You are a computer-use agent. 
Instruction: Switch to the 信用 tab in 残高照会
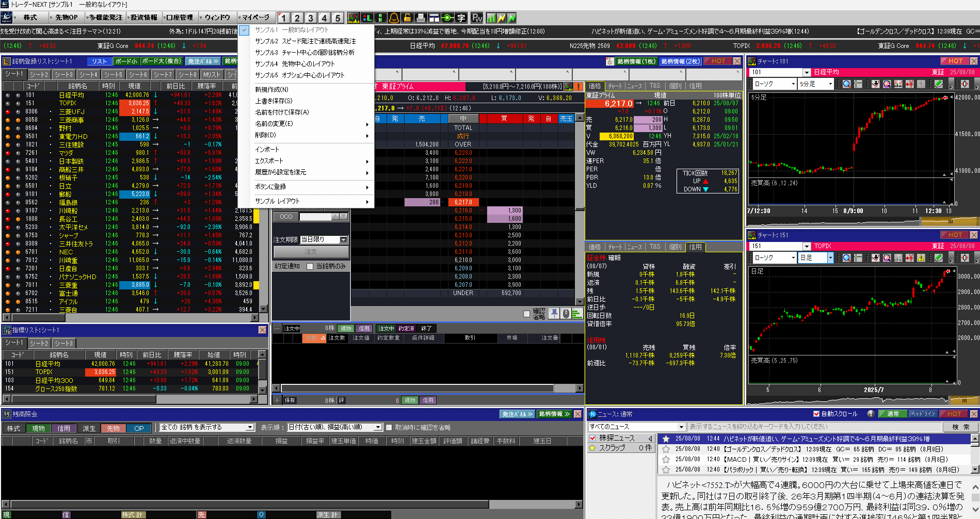click(63, 428)
